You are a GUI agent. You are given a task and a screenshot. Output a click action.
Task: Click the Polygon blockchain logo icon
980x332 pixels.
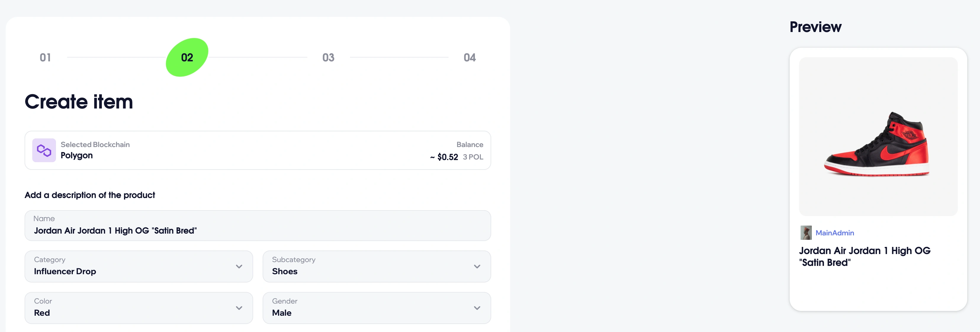[44, 150]
